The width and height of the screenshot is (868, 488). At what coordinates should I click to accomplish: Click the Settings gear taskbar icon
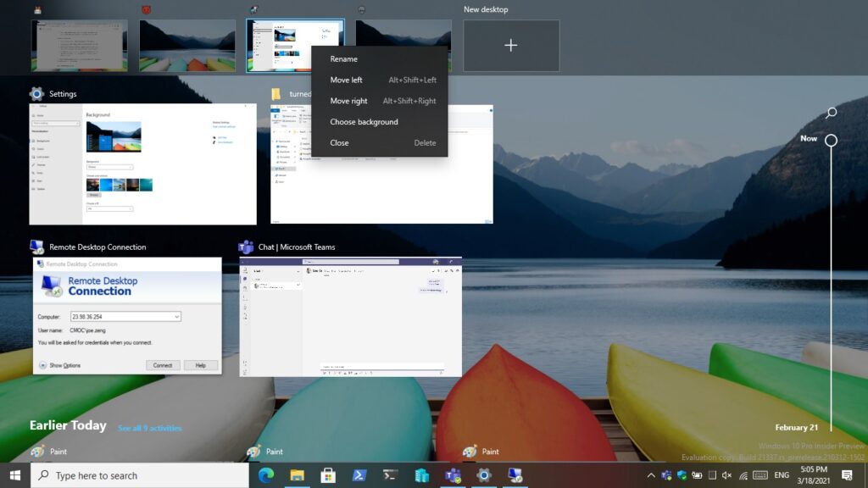484,475
